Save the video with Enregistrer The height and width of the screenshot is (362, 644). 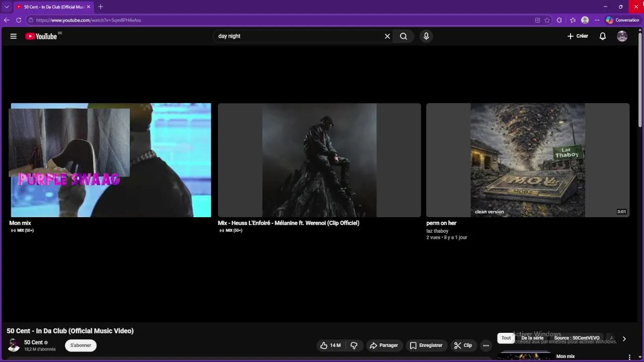tap(426, 345)
